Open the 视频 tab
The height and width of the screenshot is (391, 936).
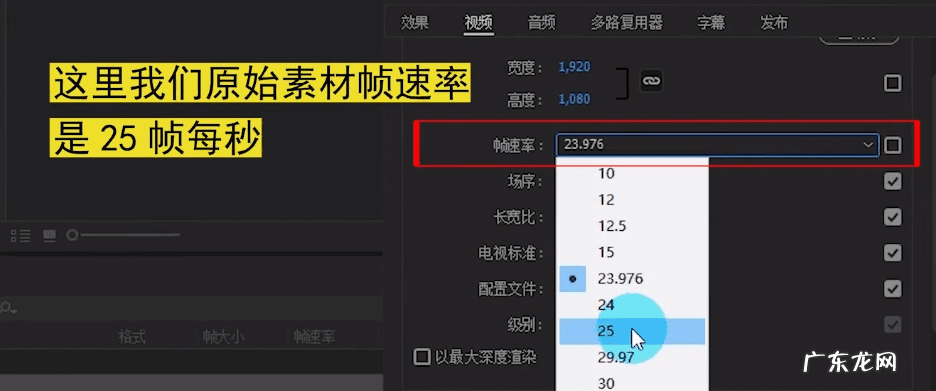pos(479,23)
